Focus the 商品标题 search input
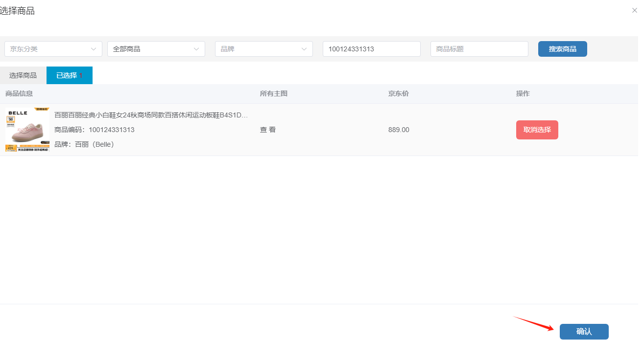Screen dimensions: 644x340 [479, 49]
